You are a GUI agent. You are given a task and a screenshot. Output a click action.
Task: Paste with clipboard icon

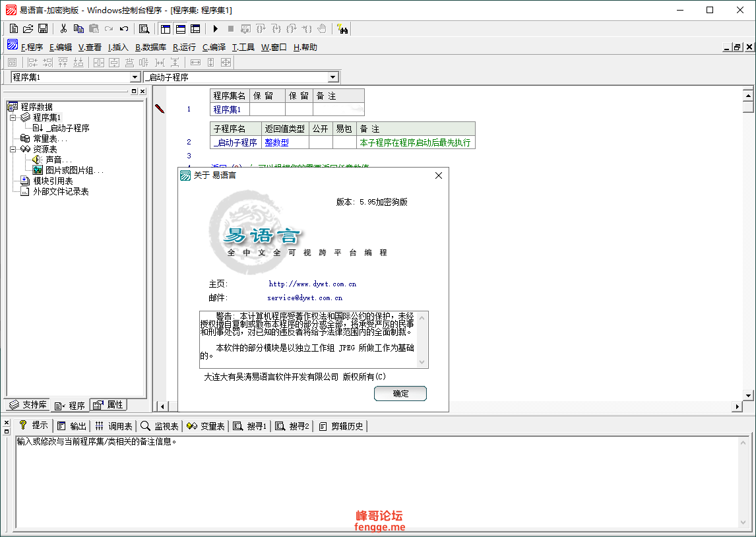pos(94,29)
